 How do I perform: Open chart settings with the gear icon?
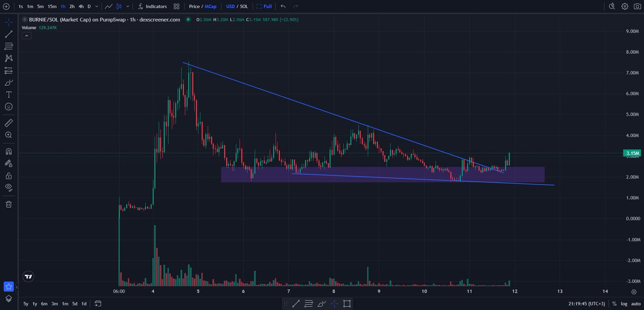pos(624,6)
